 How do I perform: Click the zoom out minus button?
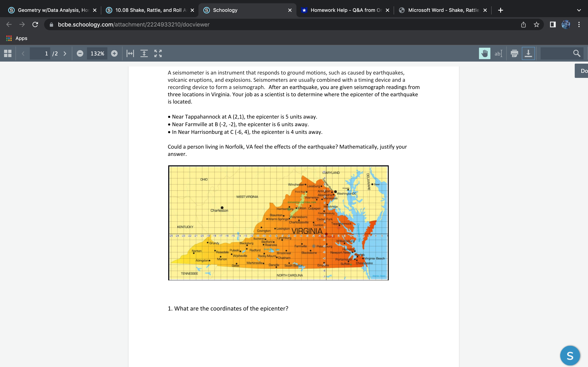click(80, 53)
